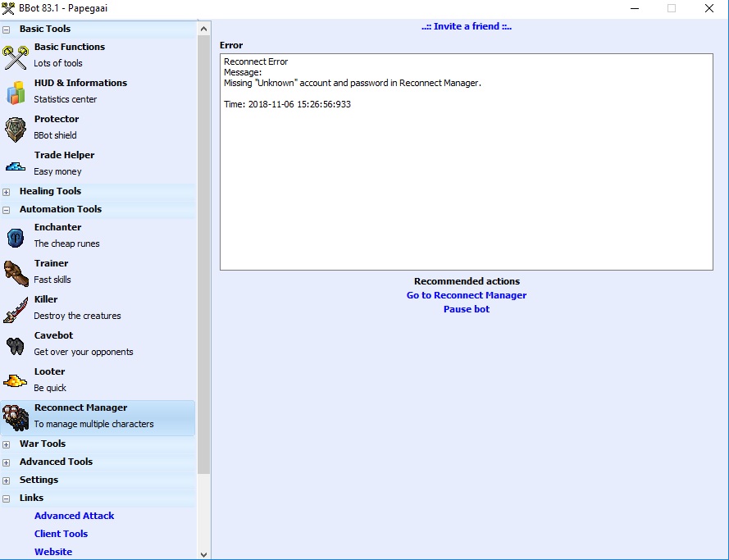Select the Protector shield icon
Viewport: 729px width, 560px height.
(x=16, y=128)
